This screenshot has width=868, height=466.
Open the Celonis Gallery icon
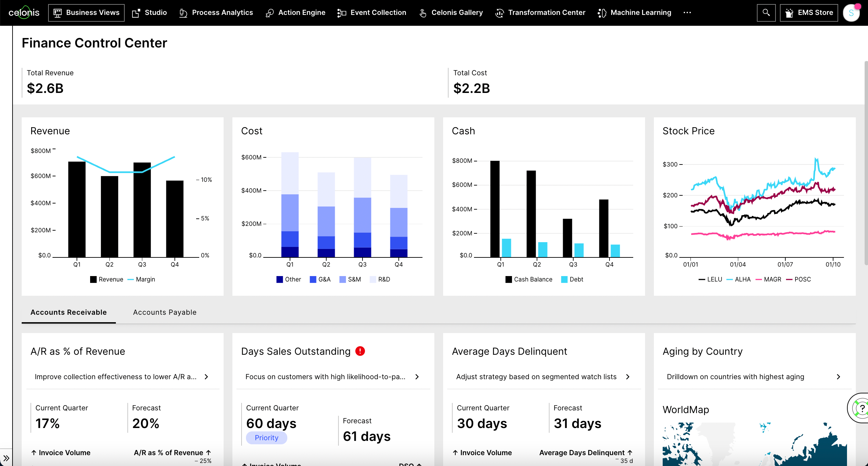(x=423, y=13)
